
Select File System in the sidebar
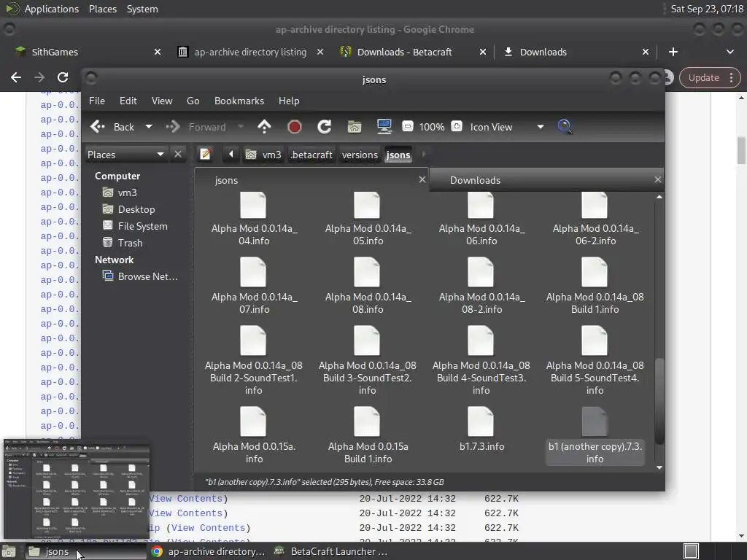click(x=142, y=226)
